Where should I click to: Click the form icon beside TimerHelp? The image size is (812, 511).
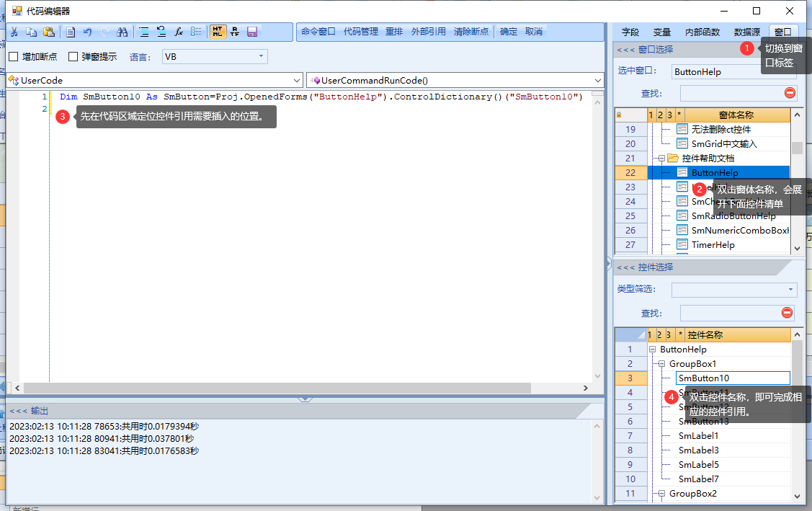pyautogui.click(x=682, y=244)
